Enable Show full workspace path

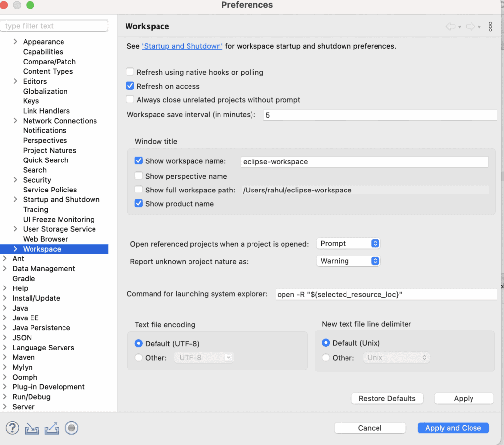pos(138,190)
